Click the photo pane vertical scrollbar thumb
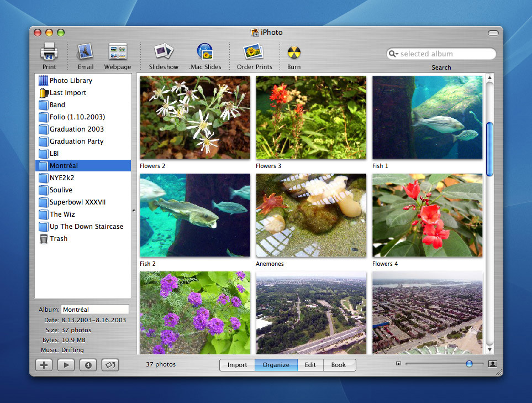Viewport: 532px width, 403px height. (x=489, y=149)
